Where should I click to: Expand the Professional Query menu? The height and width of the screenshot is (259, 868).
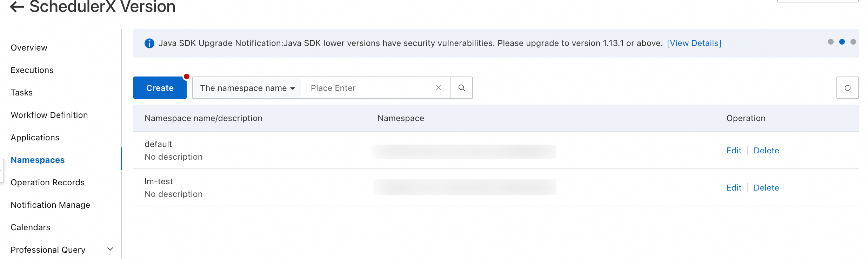[x=110, y=250]
